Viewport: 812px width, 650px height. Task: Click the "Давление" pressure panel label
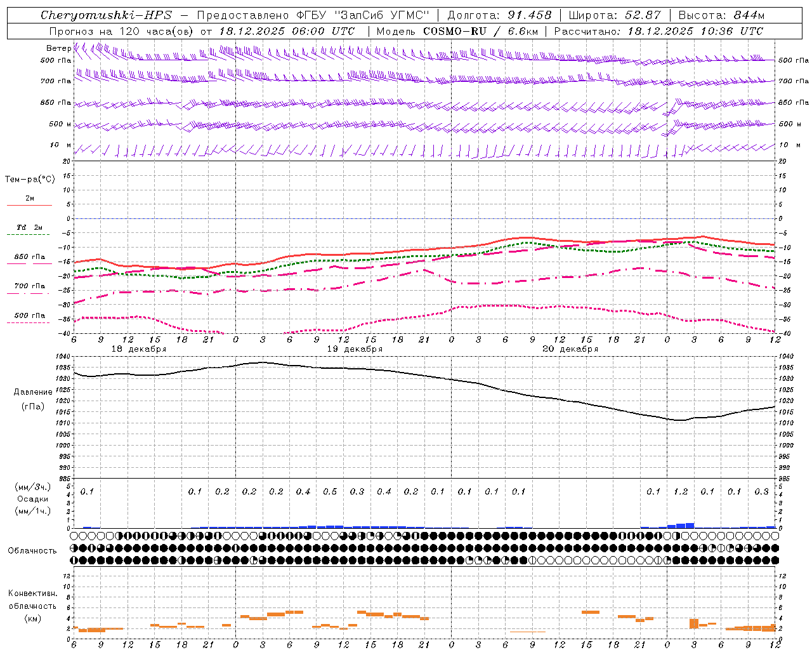33,392
